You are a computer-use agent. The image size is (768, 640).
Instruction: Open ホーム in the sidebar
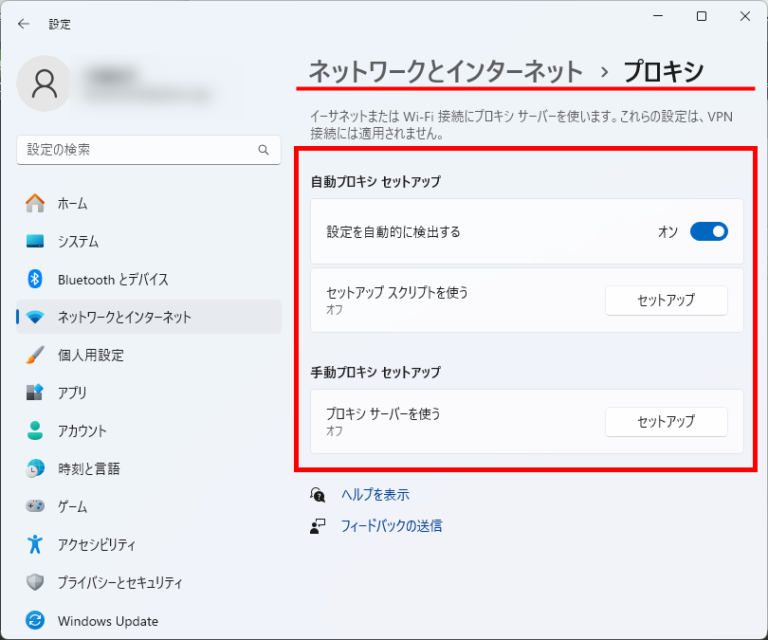pos(149,203)
